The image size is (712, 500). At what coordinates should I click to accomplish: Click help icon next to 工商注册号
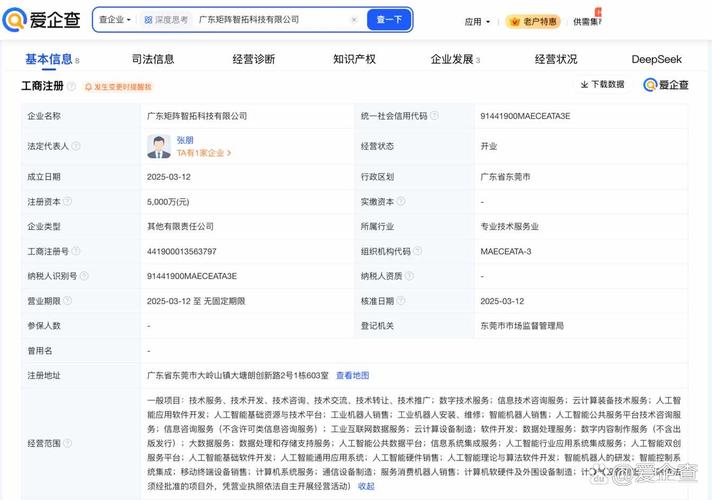76,251
